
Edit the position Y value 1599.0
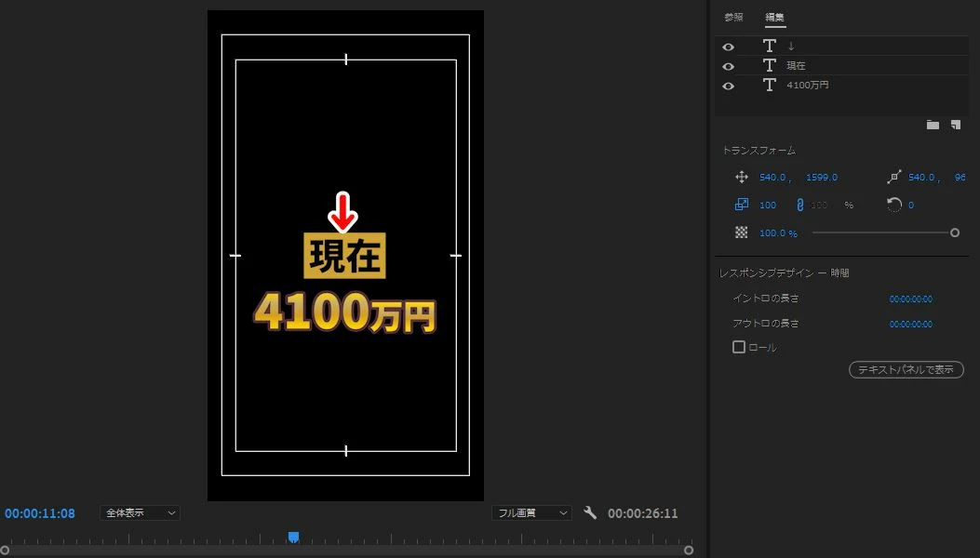(x=821, y=178)
